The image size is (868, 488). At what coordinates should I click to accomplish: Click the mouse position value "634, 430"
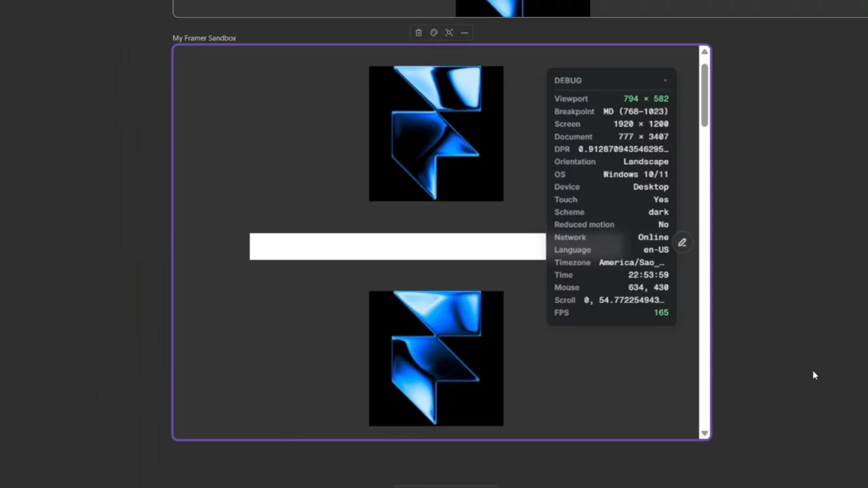coord(648,287)
